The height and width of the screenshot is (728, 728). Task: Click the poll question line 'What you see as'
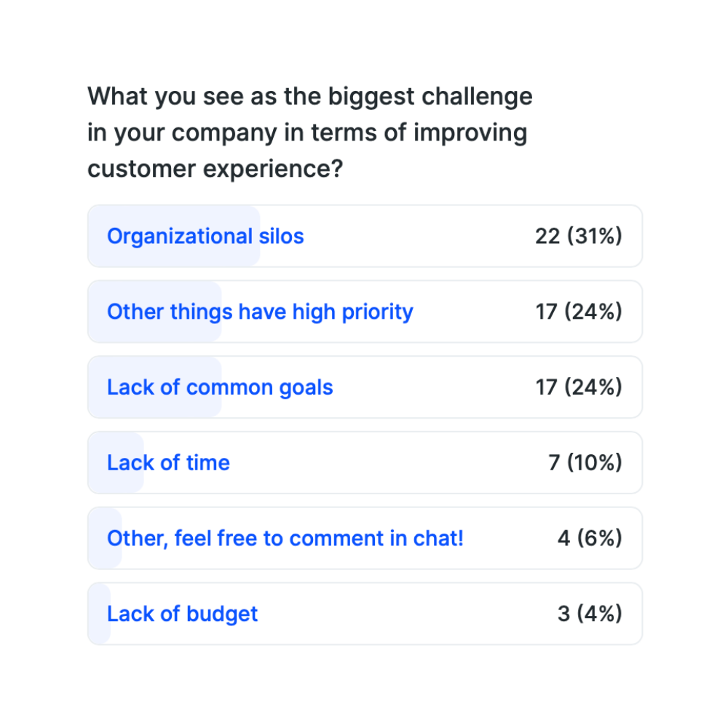point(165,97)
